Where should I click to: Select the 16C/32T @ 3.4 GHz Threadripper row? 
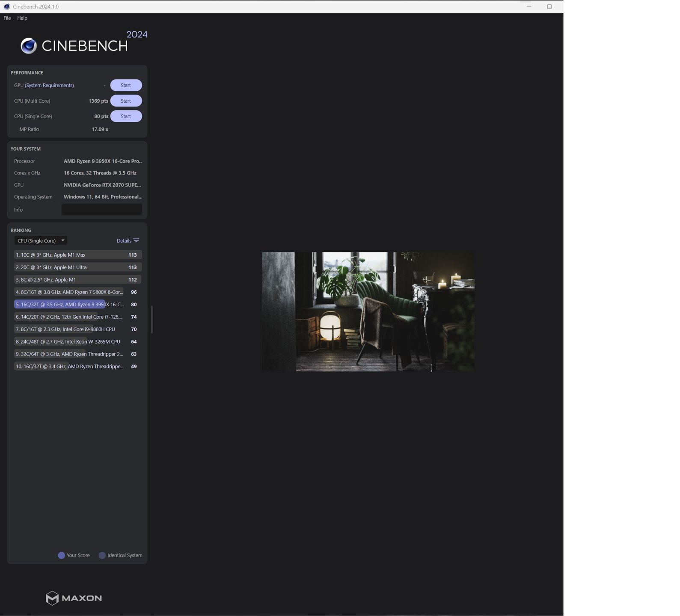coord(78,367)
